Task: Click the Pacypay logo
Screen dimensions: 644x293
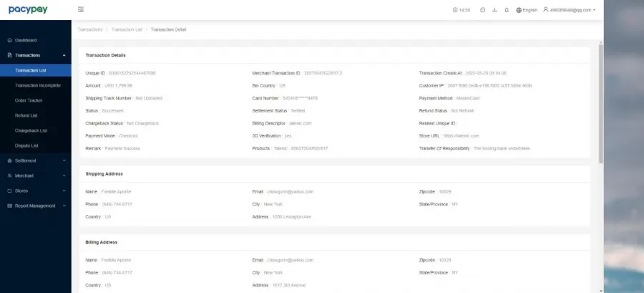Action: [x=28, y=9]
